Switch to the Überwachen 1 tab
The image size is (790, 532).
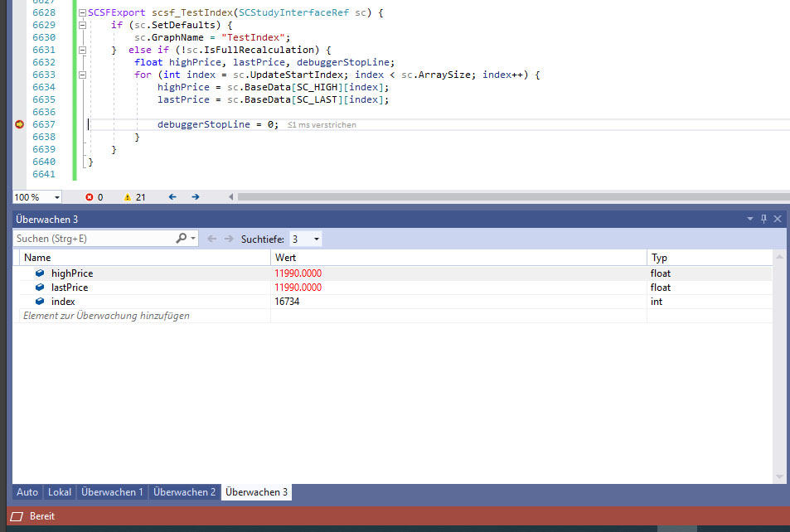pyautogui.click(x=112, y=492)
